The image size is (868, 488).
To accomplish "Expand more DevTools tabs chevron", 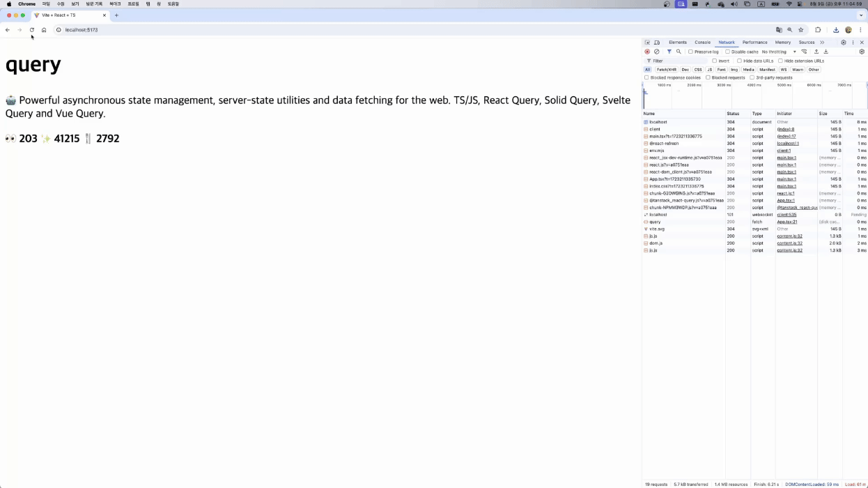I will pos(822,43).
